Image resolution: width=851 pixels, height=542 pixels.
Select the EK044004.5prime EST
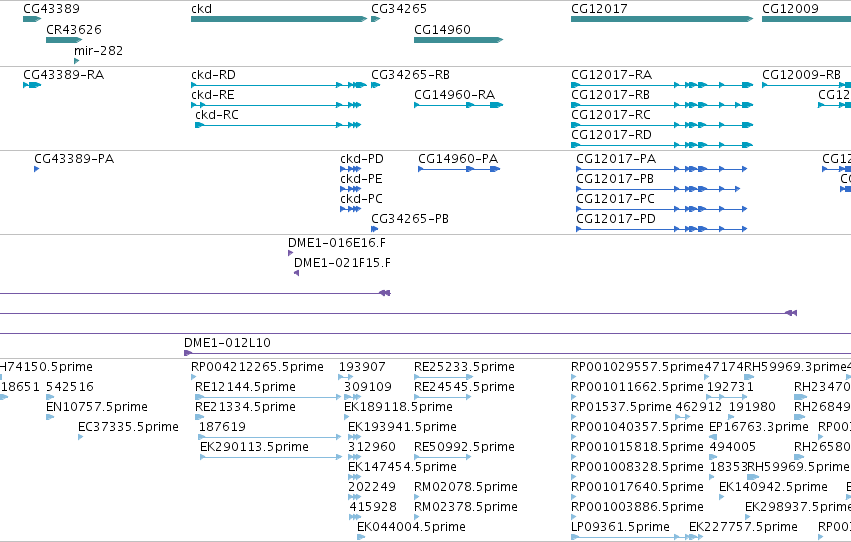[x=361, y=537]
